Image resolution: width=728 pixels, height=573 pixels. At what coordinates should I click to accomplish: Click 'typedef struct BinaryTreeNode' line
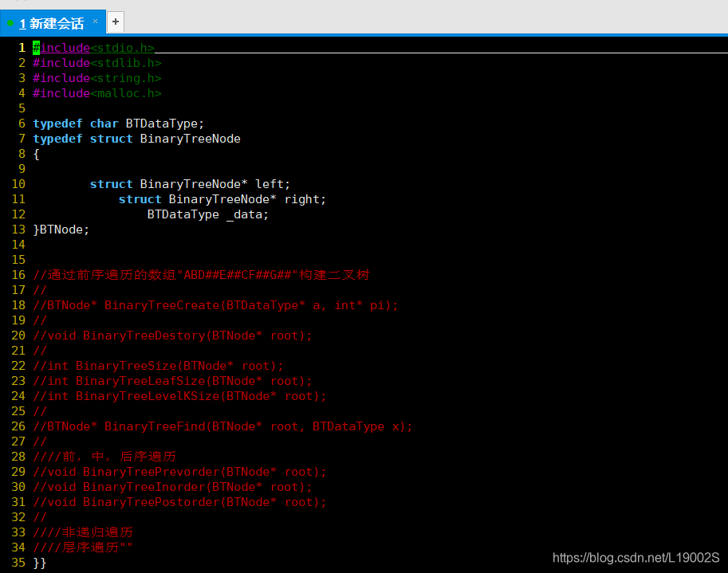[136, 139]
